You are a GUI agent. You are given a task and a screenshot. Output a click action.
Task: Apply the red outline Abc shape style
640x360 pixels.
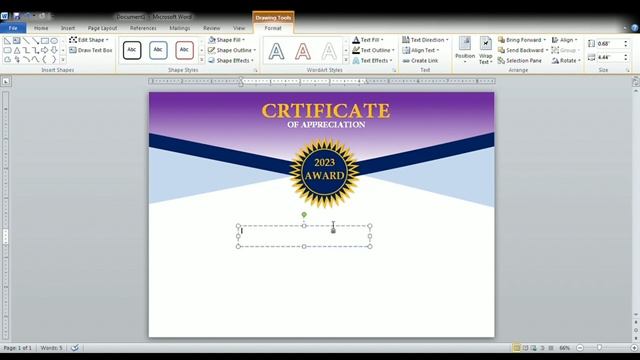click(x=184, y=50)
